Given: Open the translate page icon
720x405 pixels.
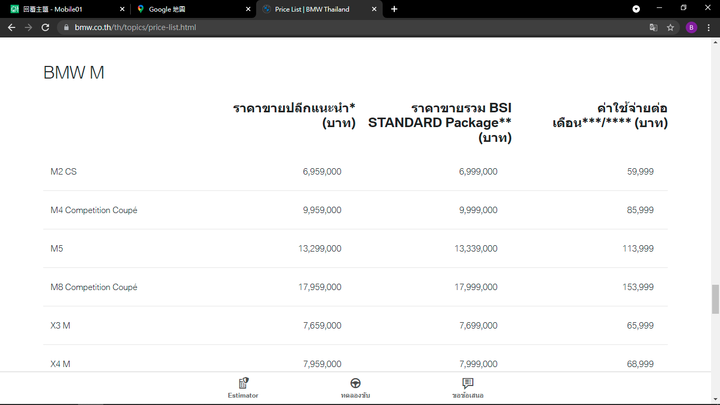Looking at the screenshot, I should pyautogui.click(x=653, y=28).
